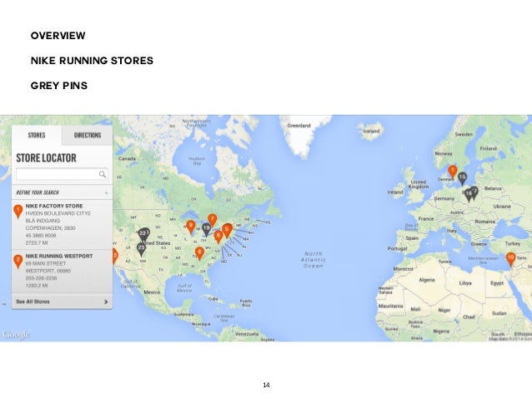The image size is (532, 399).
Task: Click the 45 3880 8008 phone number
Action: [x=41, y=236]
